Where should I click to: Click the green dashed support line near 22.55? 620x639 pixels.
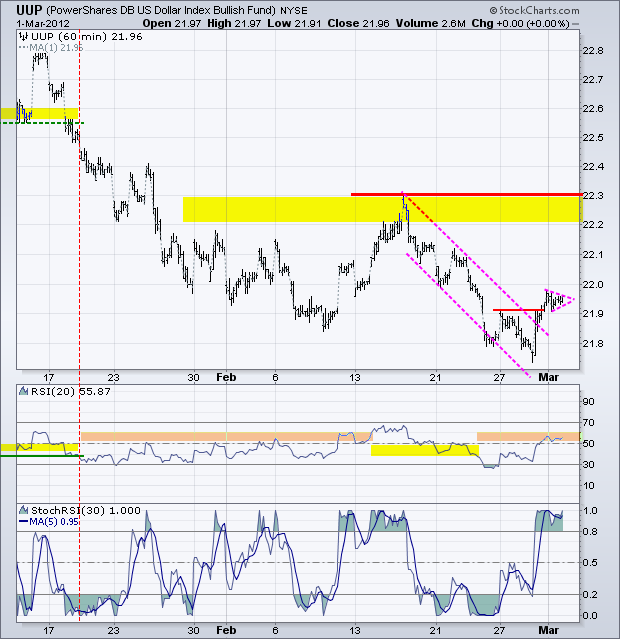(x=42, y=123)
